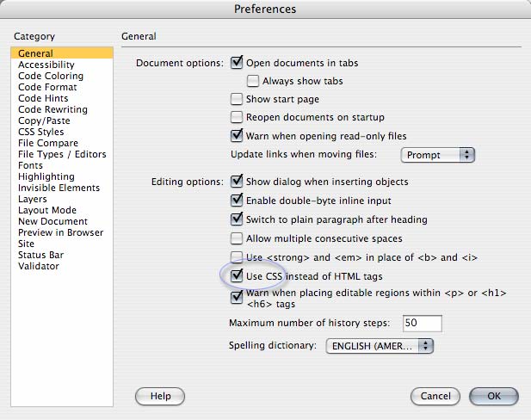This screenshot has width=531, height=420.
Task: Toggle Use CSS instead of HTML tags
Action: coord(237,276)
